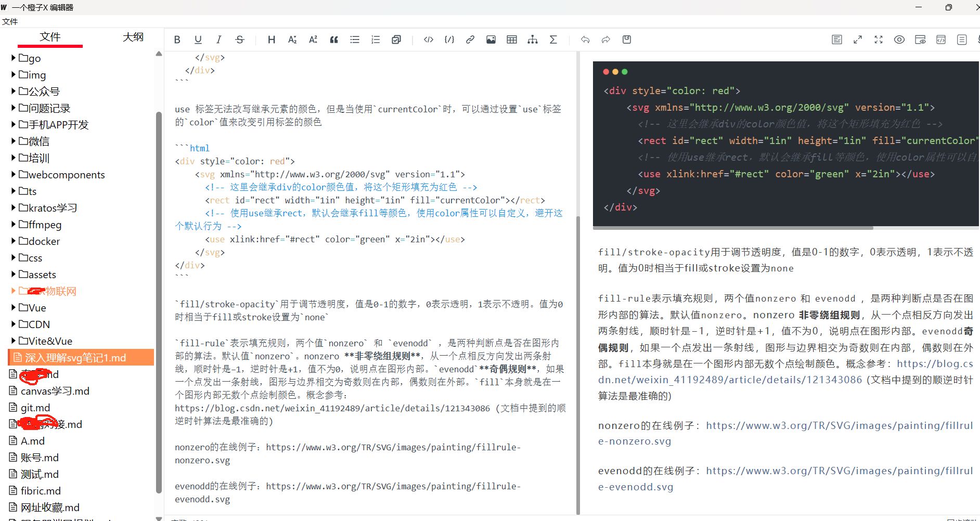The height and width of the screenshot is (521, 980).
Task: Switch to the 大纲 outline tab
Action: point(133,37)
